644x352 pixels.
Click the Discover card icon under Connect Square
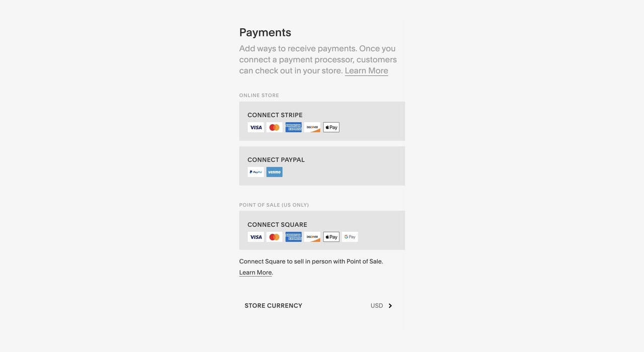pos(312,236)
